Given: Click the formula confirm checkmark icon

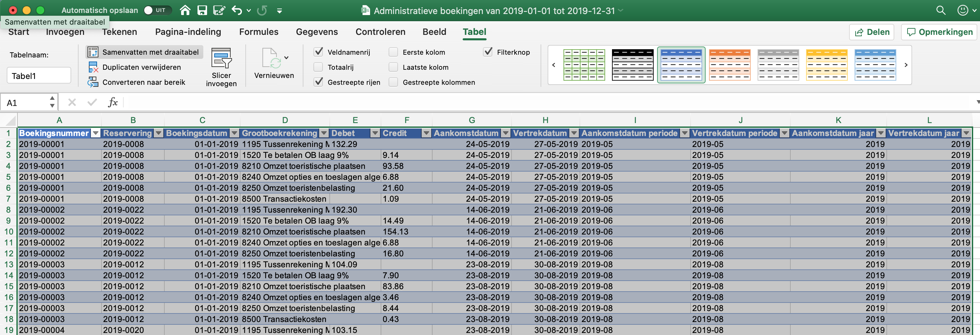Looking at the screenshot, I should click(92, 103).
